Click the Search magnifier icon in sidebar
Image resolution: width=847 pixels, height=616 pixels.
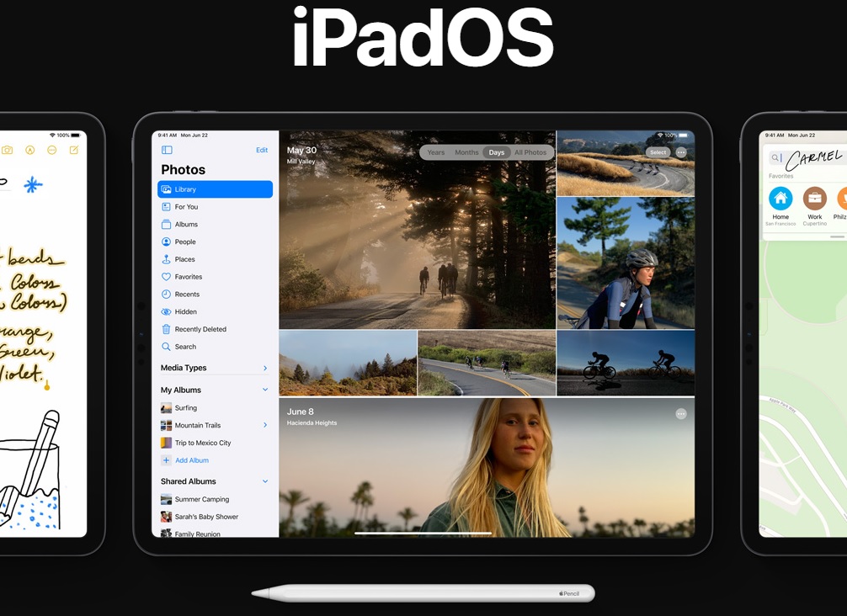[167, 347]
